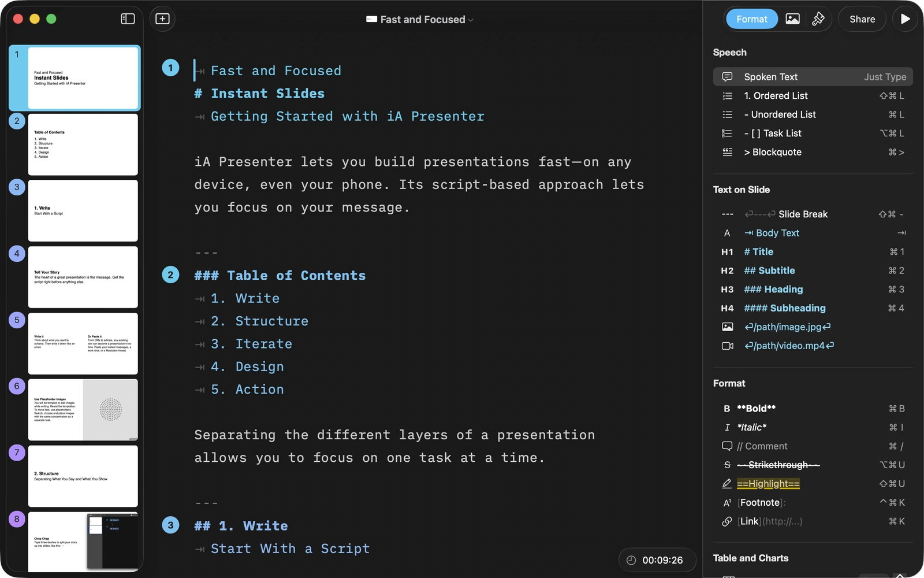Insert a Comment
Viewport: 924px width, 578px height.
[813, 446]
